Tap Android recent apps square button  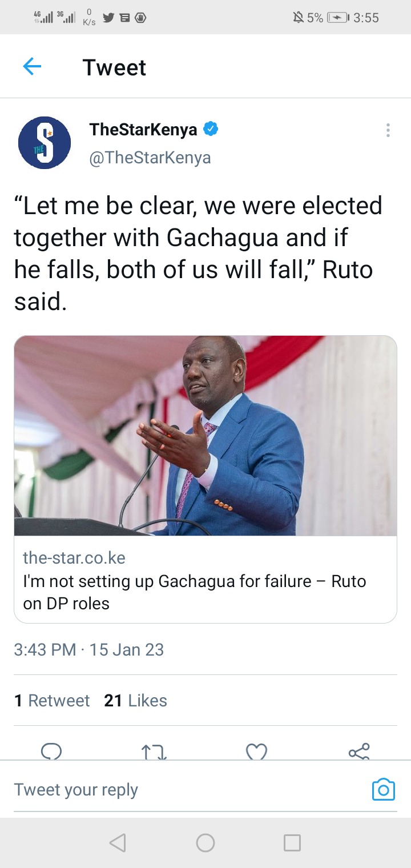click(x=292, y=843)
